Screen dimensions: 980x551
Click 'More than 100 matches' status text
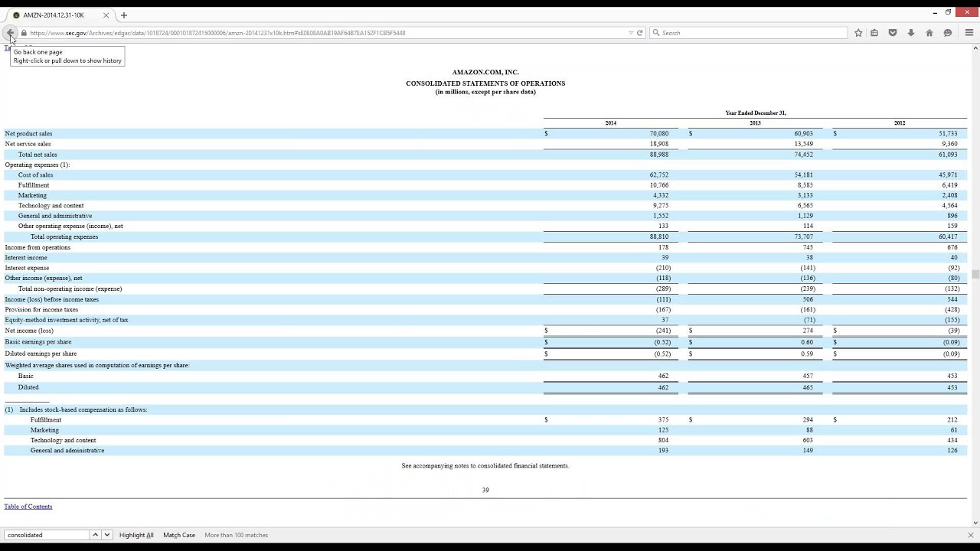point(237,535)
